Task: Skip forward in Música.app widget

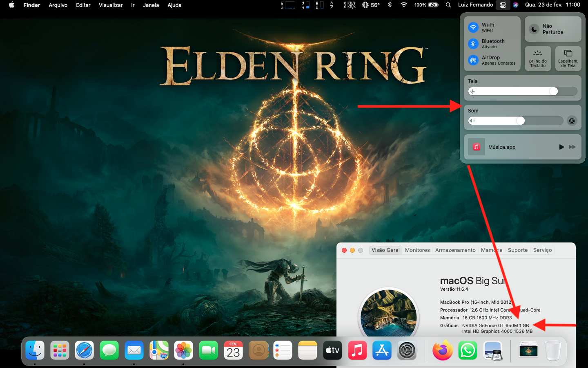Action: click(572, 147)
